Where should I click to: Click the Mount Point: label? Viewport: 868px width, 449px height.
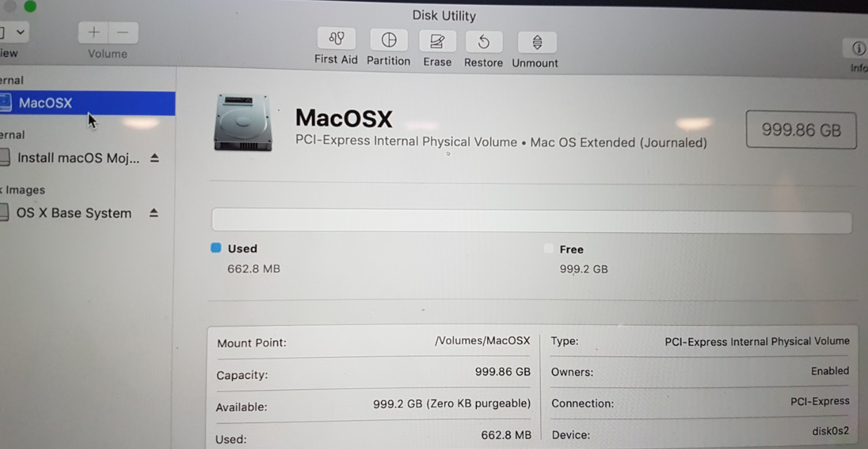[x=251, y=343]
